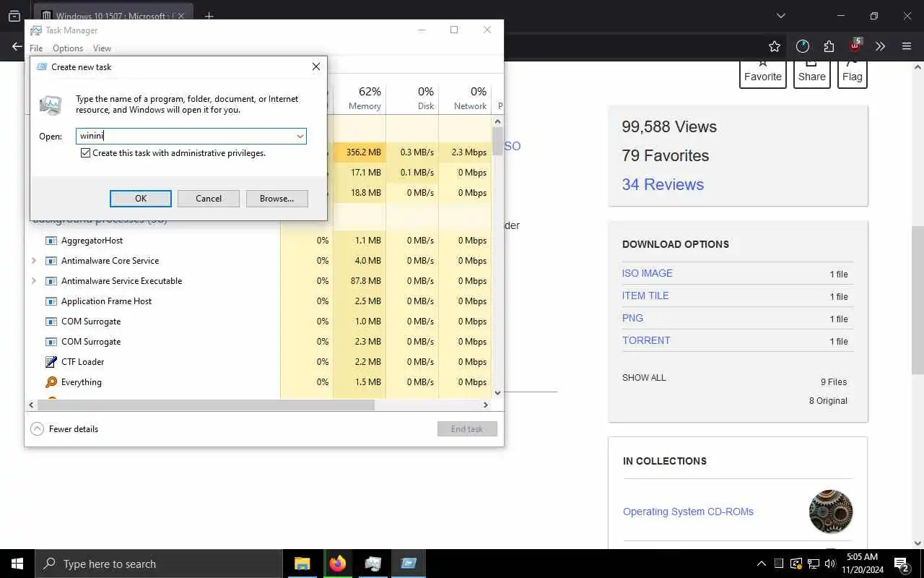Screen dimensions: 924x578
Task: Click the CTF Loader pencil icon
Action: [x=51, y=362]
